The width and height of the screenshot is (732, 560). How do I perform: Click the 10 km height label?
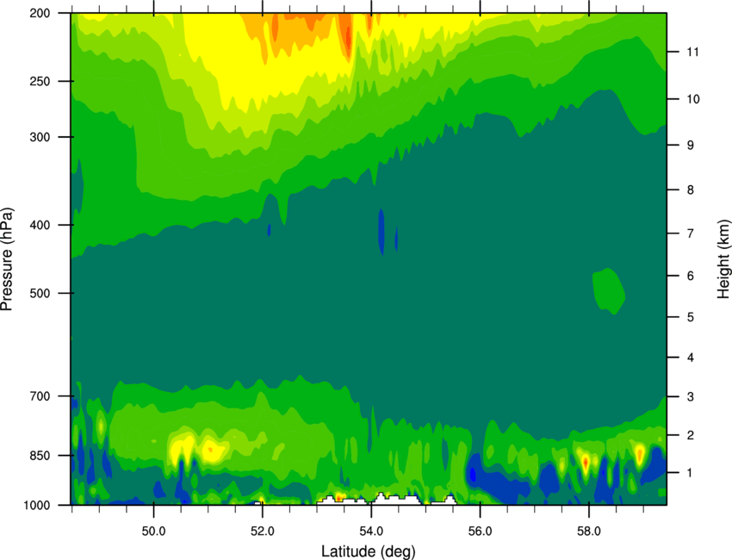692,99
